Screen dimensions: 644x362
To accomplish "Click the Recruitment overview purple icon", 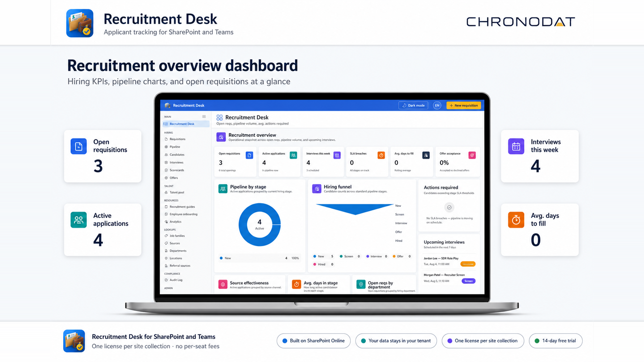I will [221, 137].
